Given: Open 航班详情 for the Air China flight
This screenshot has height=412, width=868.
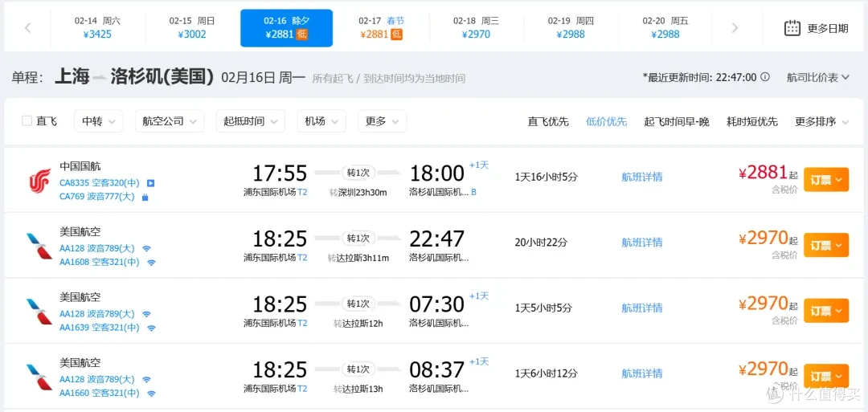Looking at the screenshot, I should pos(641,177).
